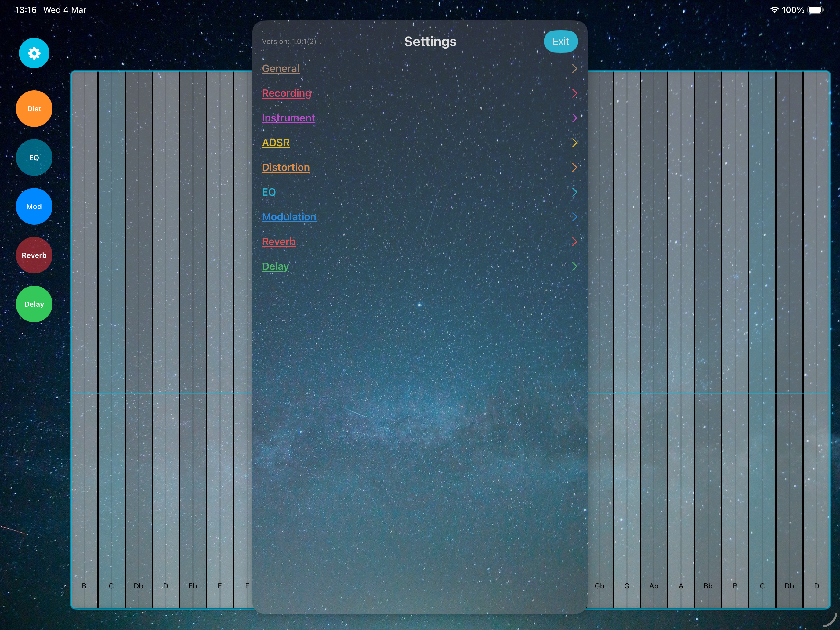Screen dimensions: 840x630
Task: Play the Ab key
Action: click(654, 339)
